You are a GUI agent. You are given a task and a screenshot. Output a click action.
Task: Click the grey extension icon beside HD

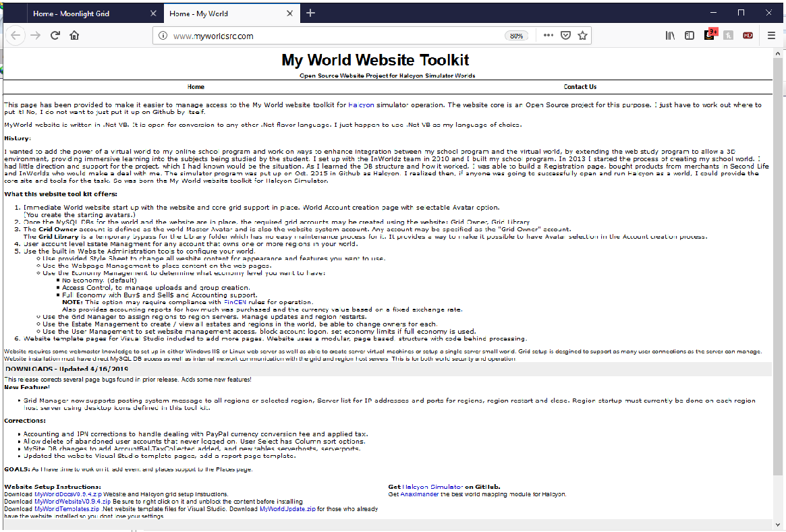point(729,36)
